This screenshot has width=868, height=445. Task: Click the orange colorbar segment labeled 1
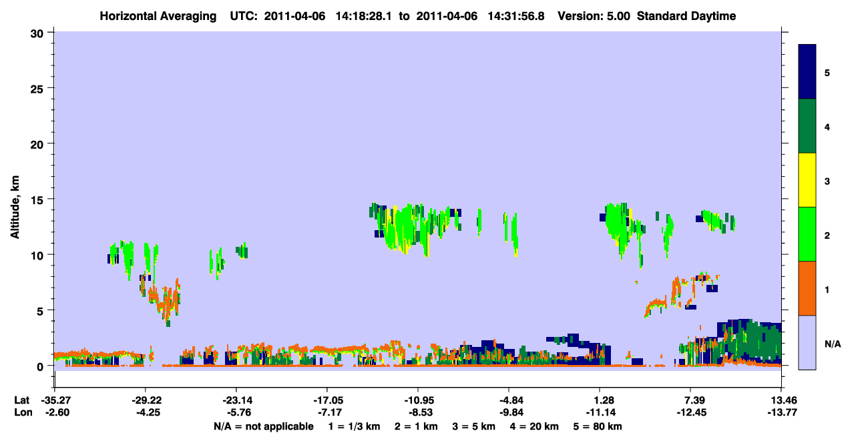(x=807, y=288)
